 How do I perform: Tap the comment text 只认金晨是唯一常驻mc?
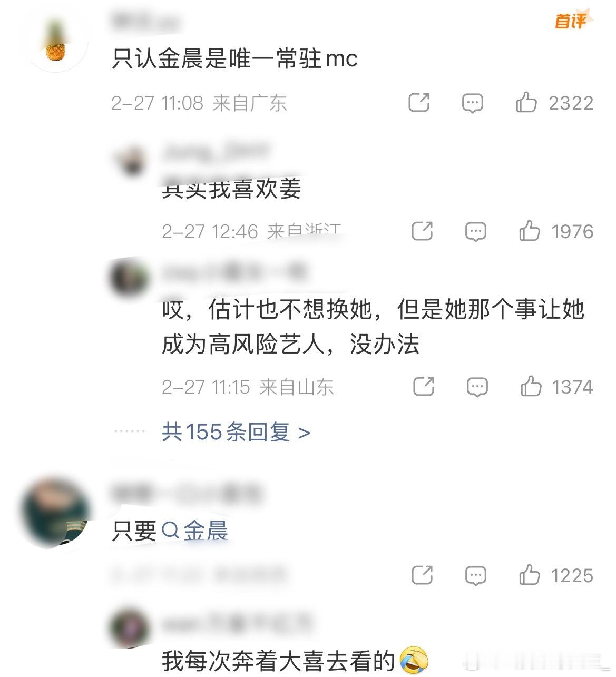click(235, 58)
